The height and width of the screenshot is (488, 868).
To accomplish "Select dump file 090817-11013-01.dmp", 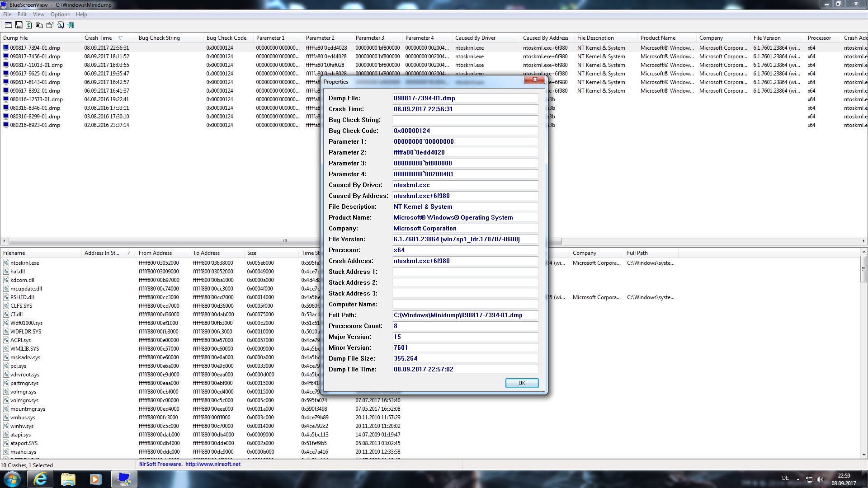I will click(36, 65).
